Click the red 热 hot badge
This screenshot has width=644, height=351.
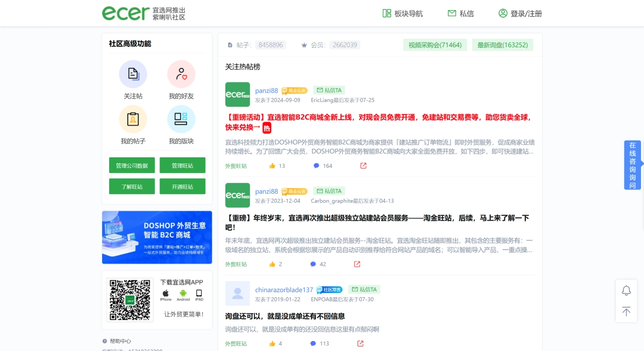[267, 128]
